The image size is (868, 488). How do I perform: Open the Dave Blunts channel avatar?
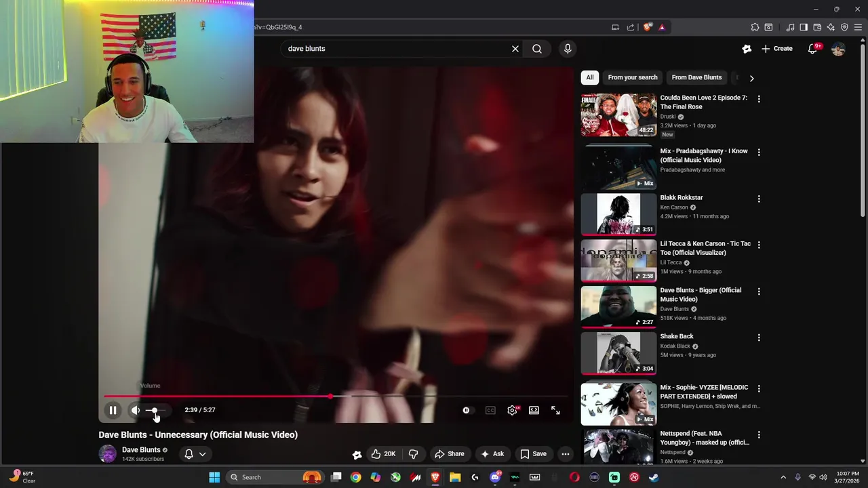coord(108,454)
